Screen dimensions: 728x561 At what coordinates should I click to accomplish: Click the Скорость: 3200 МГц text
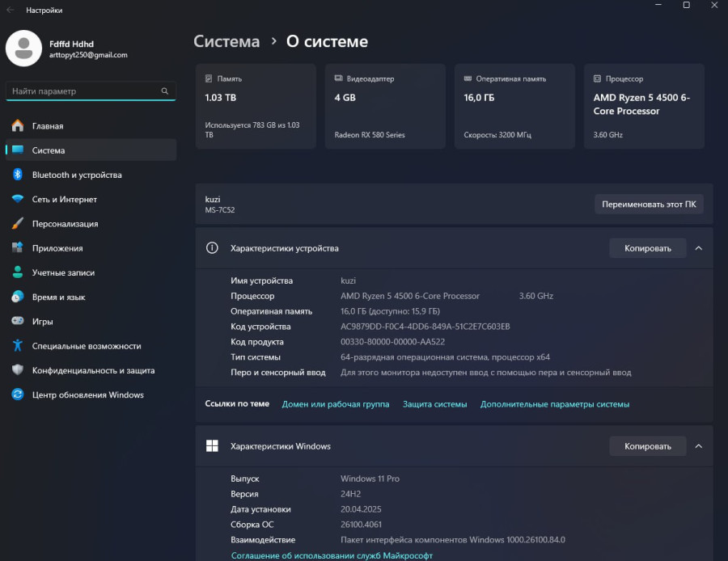coord(497,134)
